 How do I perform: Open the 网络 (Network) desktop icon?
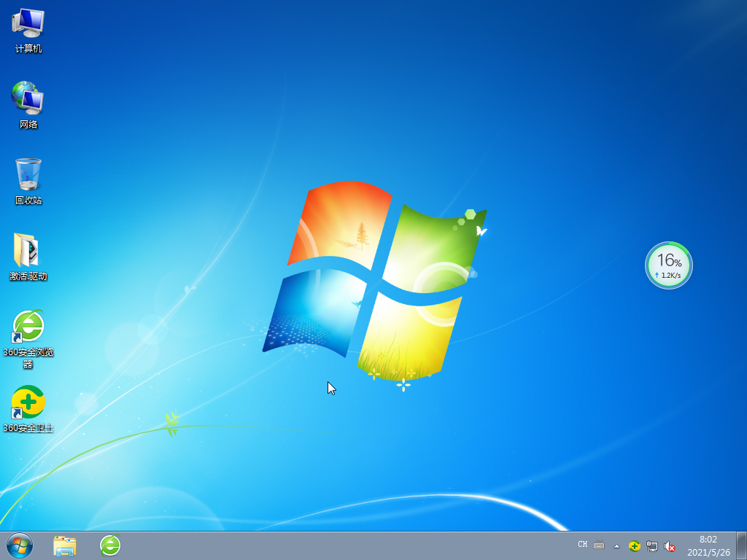pos(28,100)
